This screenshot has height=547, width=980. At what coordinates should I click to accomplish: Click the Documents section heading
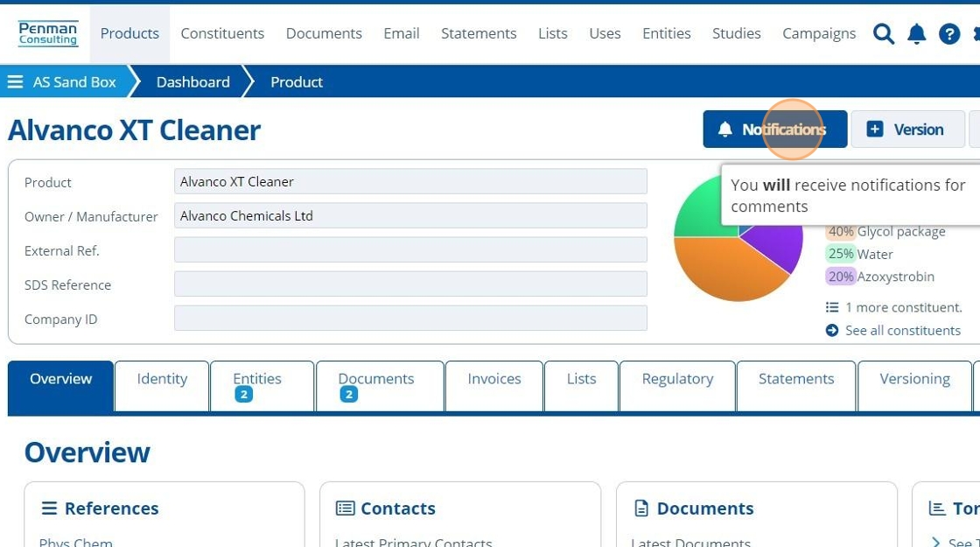pos(705,508)
